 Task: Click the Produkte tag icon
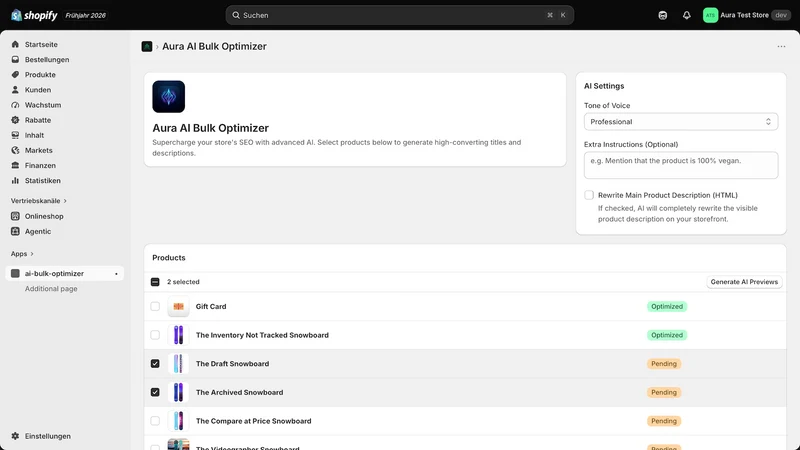tap(15, 74)
